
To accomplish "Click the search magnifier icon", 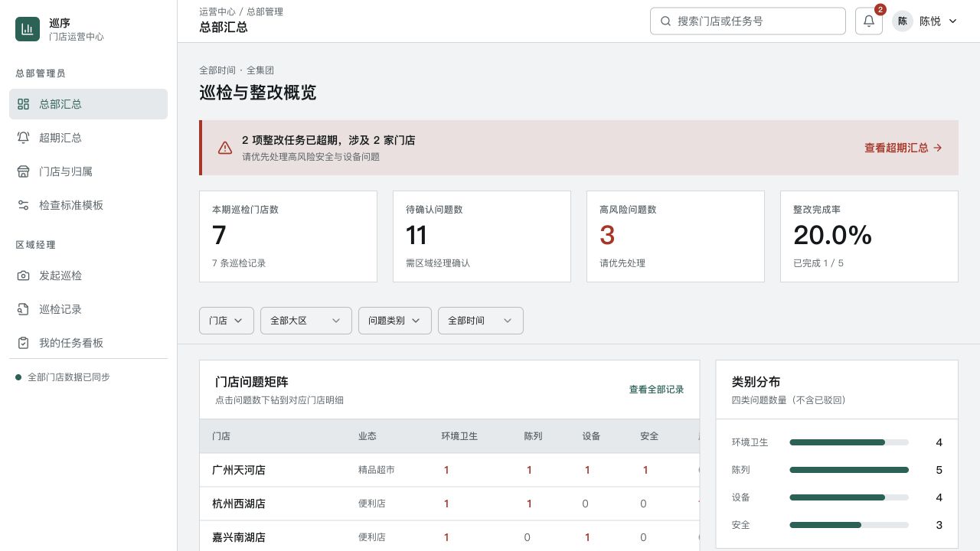I will pyautogui.click(x=665, y=21).
